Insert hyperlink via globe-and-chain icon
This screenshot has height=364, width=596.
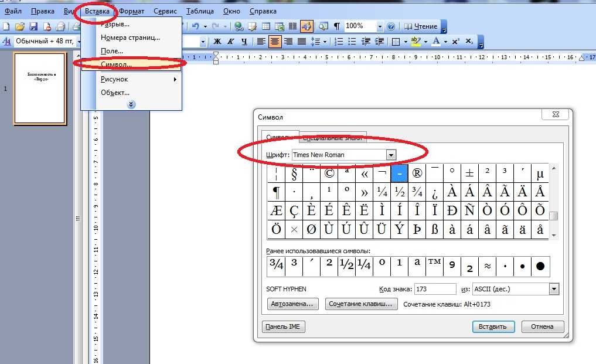pyautogui.click(x=239, y=26)
